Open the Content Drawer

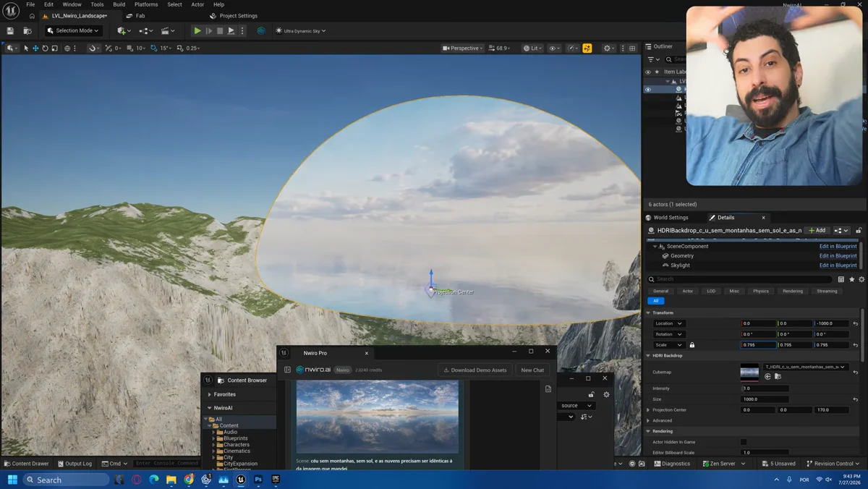pos(26,464)
